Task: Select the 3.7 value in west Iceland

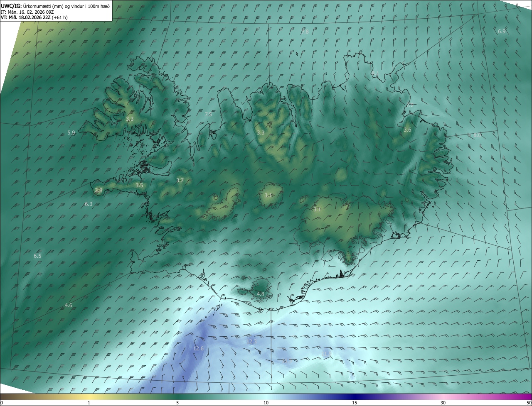Action: click(180, 181)
